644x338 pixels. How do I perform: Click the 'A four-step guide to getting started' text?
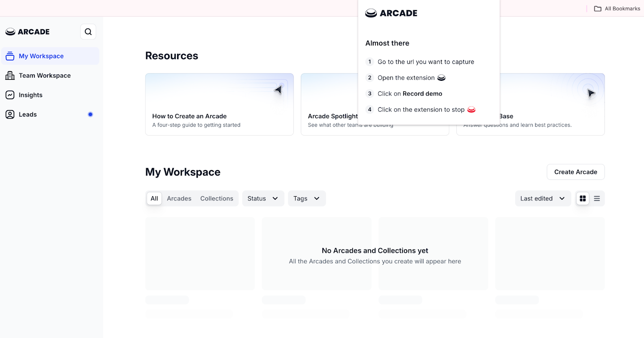pyautogui.click(x=196, y=125)
